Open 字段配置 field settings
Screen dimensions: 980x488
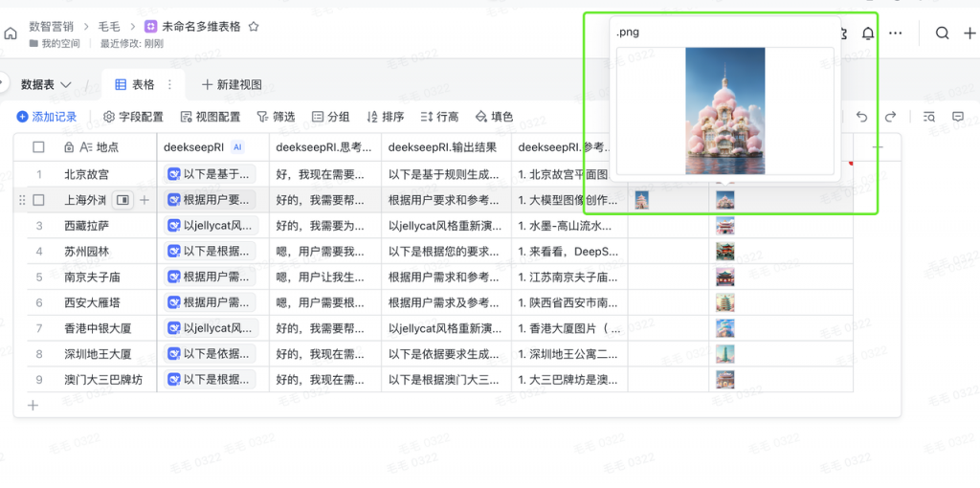[x=133, y=116]
